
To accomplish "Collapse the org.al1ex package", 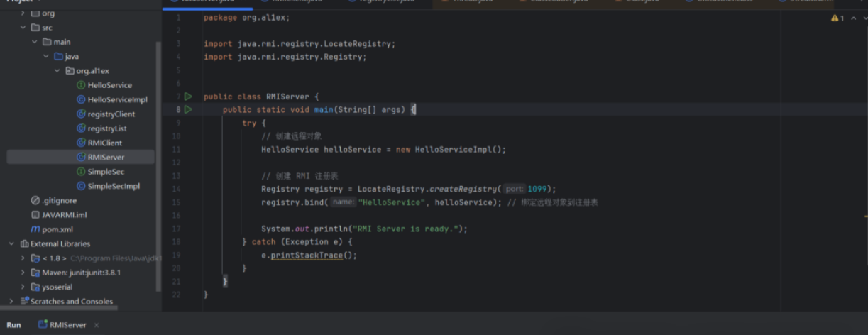I will (57, 71).
